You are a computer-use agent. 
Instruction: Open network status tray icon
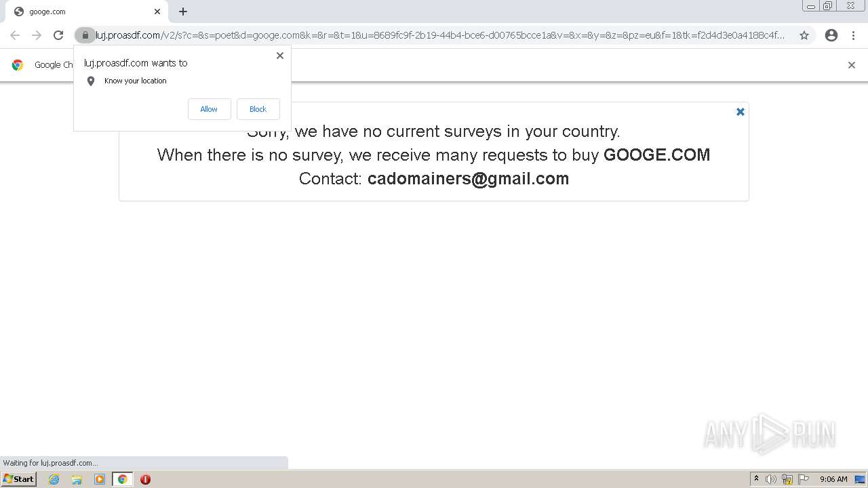tap(787, 479)
